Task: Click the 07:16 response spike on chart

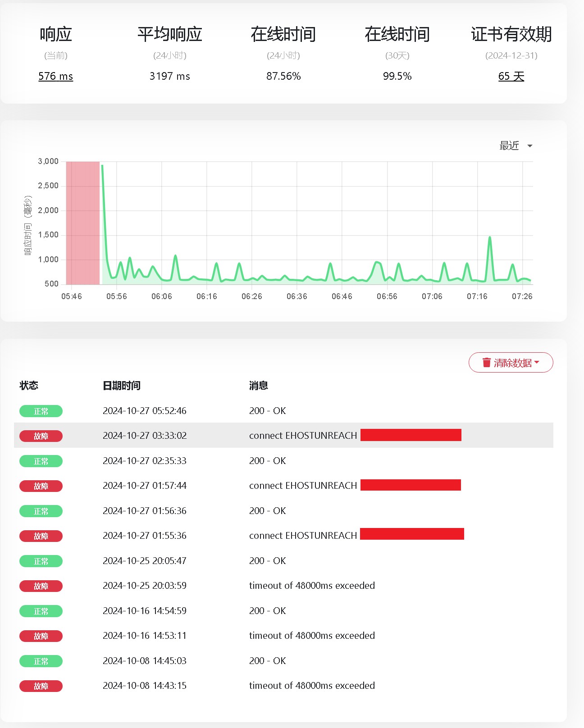Action: pos(490,237)
